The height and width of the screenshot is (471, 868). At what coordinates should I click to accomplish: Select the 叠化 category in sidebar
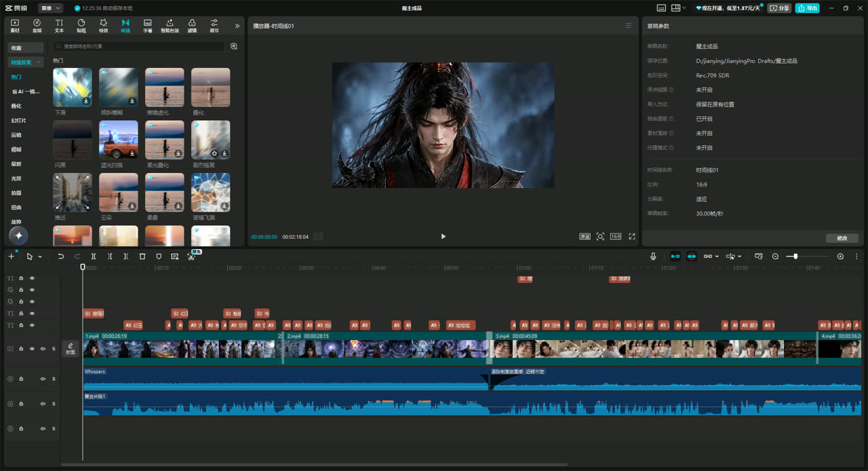click(x=16, y=106)
